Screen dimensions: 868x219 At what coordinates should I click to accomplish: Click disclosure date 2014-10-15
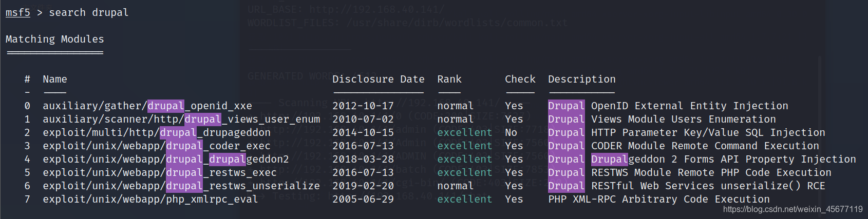[363, 132]
